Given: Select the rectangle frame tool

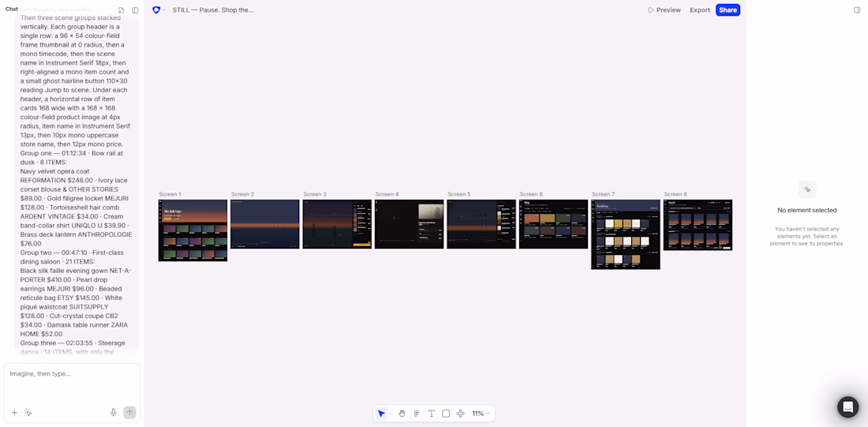Looking at the screenshot, I should 446,413.
